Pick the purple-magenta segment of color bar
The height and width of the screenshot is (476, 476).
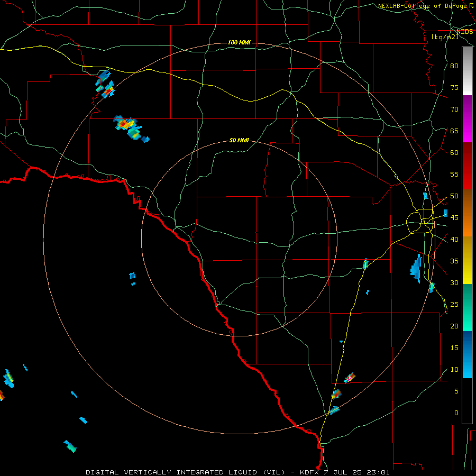point(467,118)
